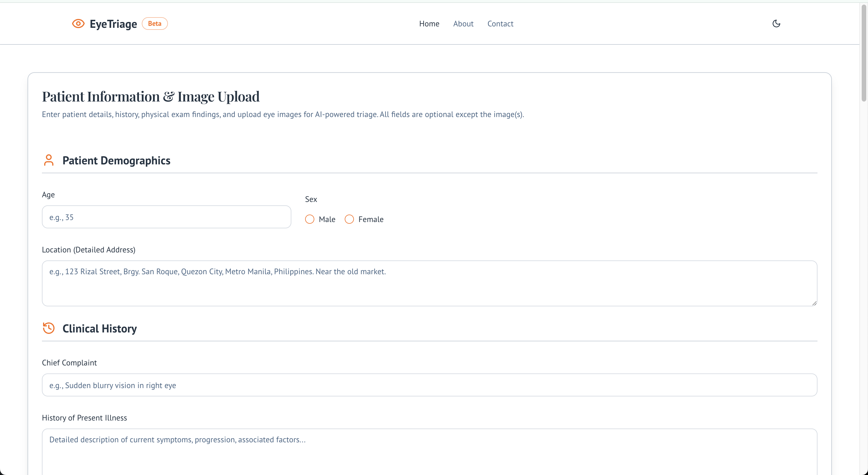Click the Patient Demographics section heading
The height and width of the screenshot is (475, 868).
(x=116, y=161)
